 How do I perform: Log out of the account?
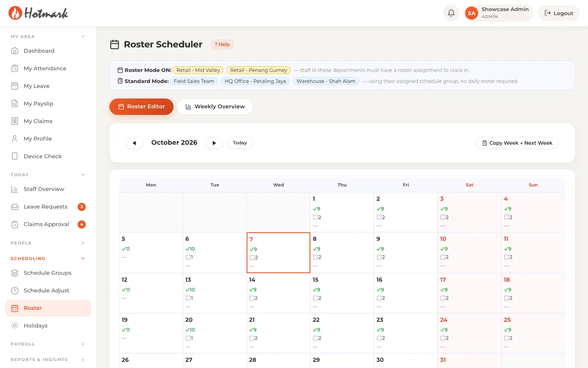[559, 13]
